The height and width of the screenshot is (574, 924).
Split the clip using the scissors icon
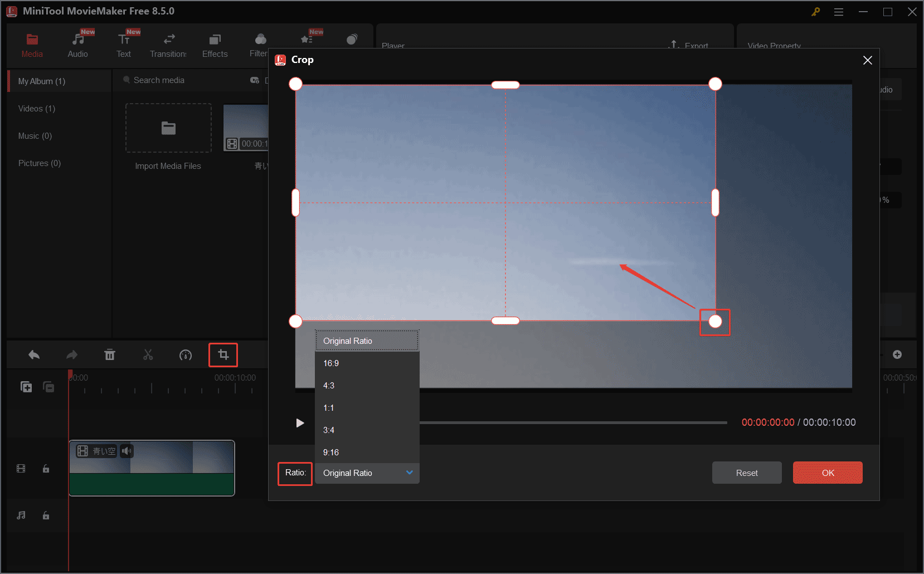pos(148,354)
